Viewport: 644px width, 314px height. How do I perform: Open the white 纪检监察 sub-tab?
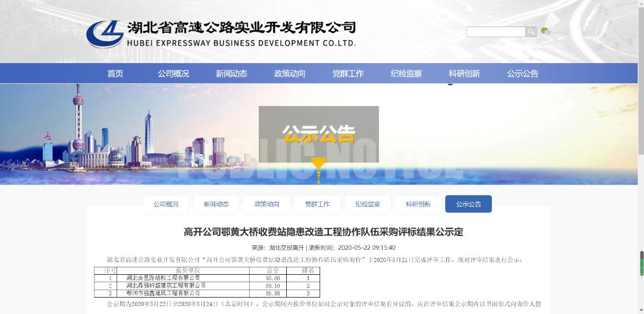(367, 204)
